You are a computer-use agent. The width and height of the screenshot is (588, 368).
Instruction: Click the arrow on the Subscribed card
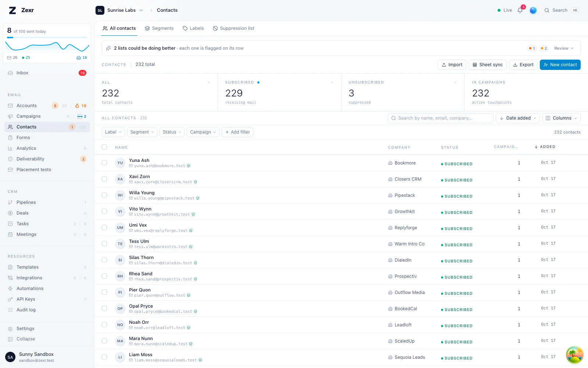tap(332, 82)
